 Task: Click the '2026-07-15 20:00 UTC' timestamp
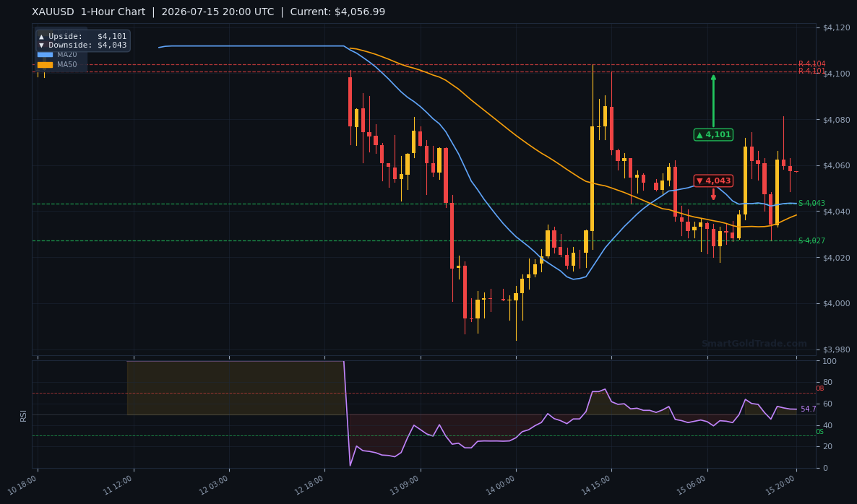click(218, 12)
